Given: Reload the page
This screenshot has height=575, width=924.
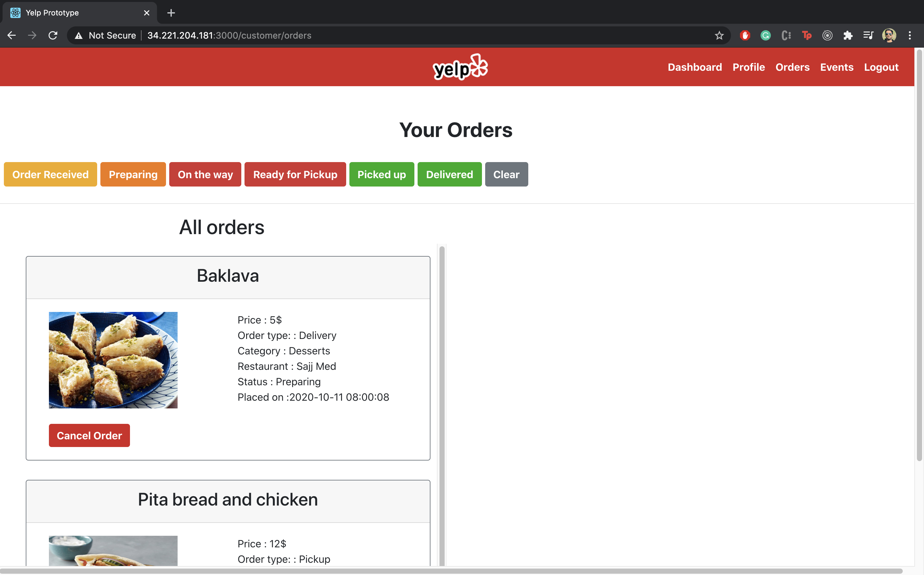Looking at the screenshot, I should click(53, 35).
